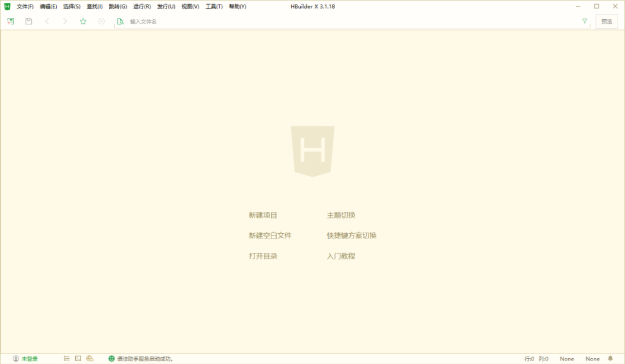Screen dimensions: 625x364
Task: Click the 新建项目 link
Action: click(263, 215)
